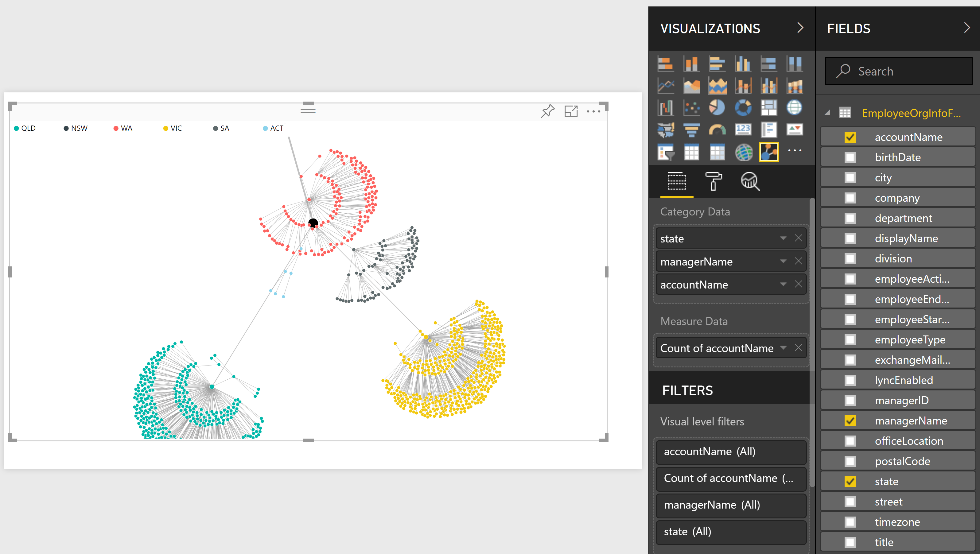Check the birthDate field checkbox
Viewport: 980px width, 554px height.
click(850, 157)
